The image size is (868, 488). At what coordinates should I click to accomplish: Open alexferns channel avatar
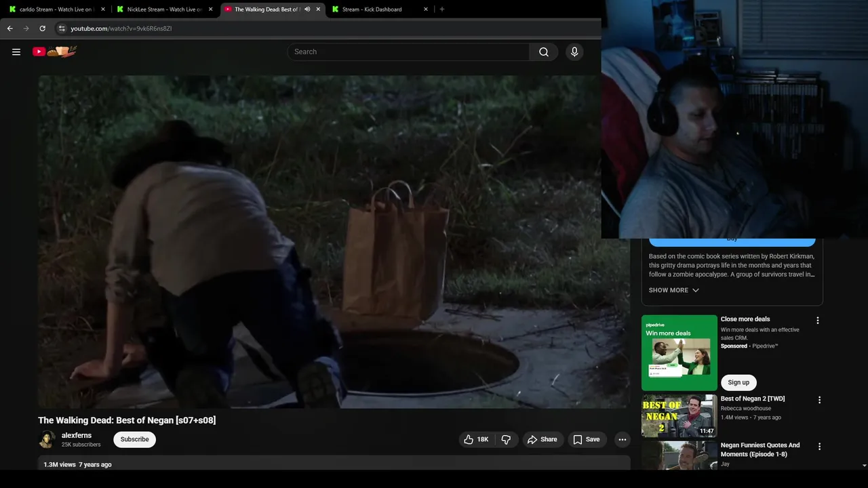click(x=47, y=439)
